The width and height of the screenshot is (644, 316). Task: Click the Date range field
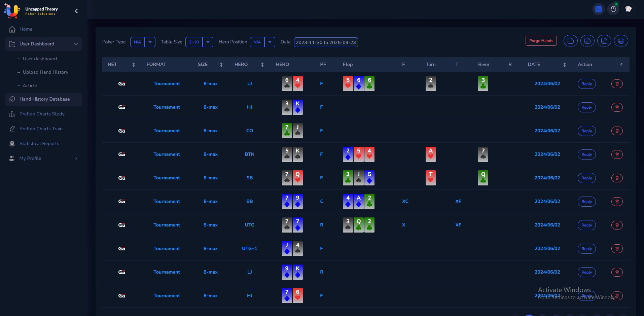click(326, 42)
